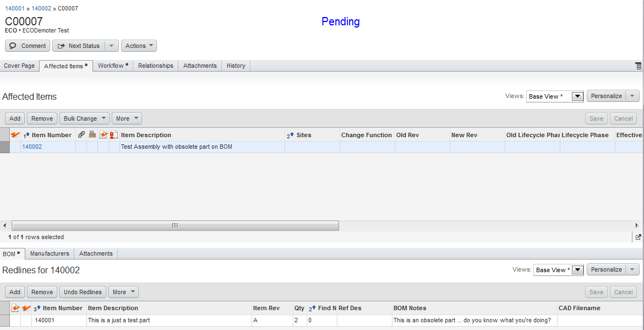This screenshot has height=330, width=644.
Task: Expand the Bulk Change dropdown
Action: tap(84, 118)
